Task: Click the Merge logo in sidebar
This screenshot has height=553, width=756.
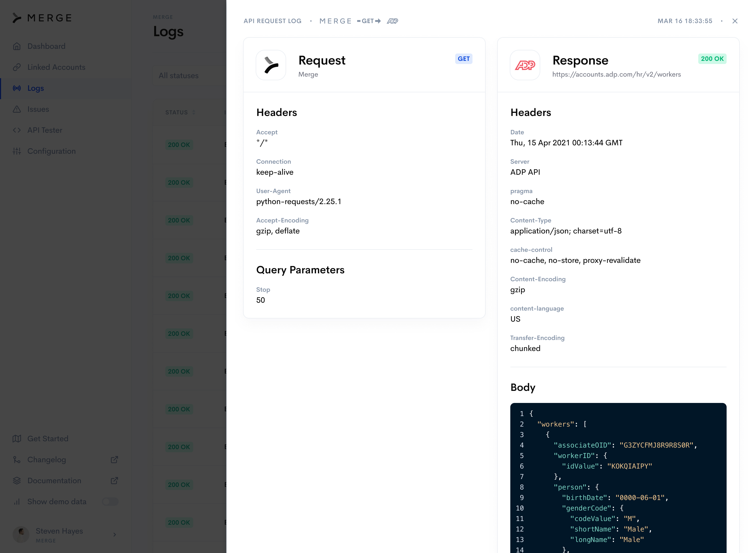Action: pos(42,18)
